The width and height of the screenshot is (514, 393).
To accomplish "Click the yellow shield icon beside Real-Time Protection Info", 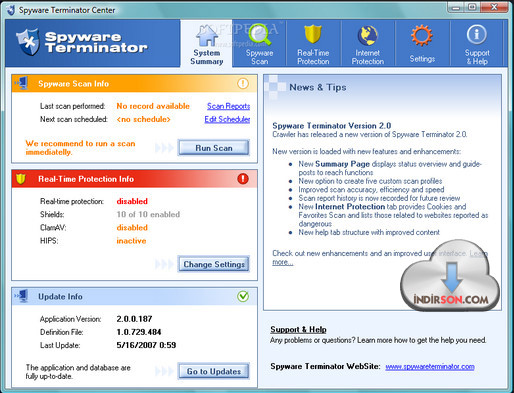I will pos(21,179).
